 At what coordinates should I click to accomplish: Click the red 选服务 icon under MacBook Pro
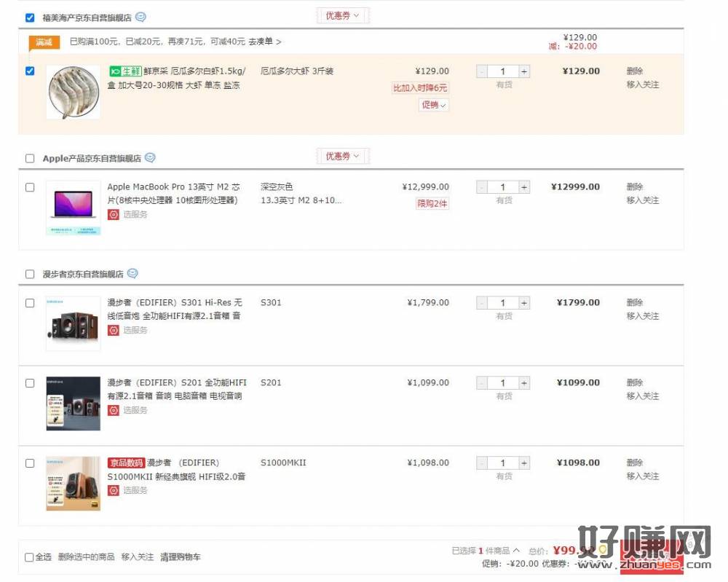click(x=114, y=215)
